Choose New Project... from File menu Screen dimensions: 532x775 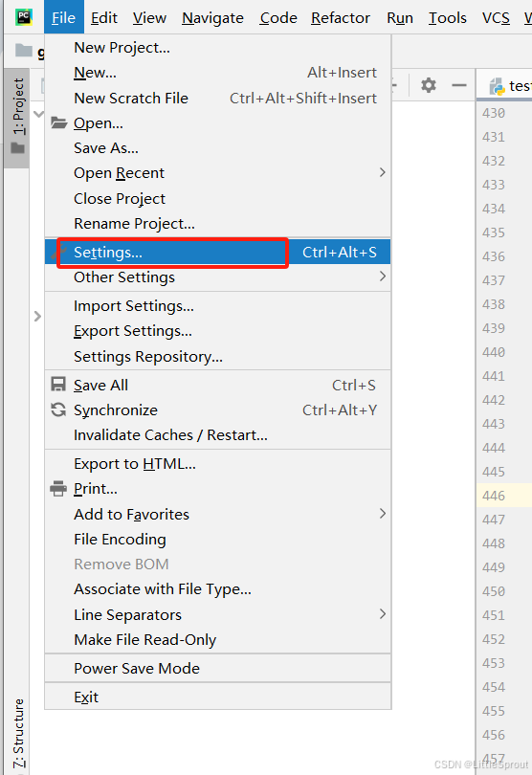[x=217, y=48]
